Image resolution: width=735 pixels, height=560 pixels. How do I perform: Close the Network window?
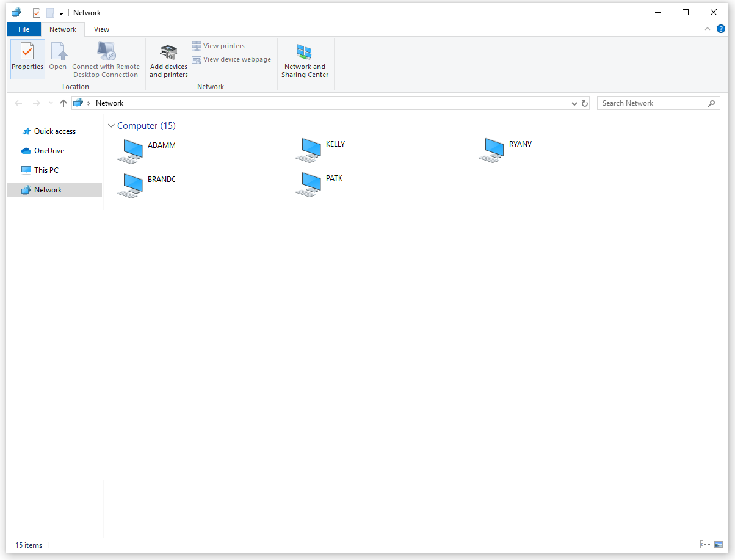(714, 12)
